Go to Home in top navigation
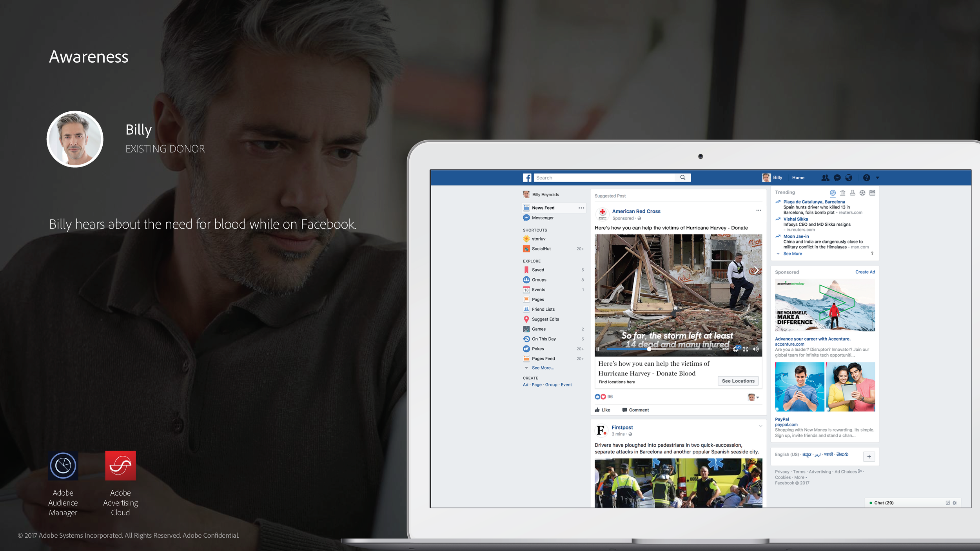 (x=798, y=178)
